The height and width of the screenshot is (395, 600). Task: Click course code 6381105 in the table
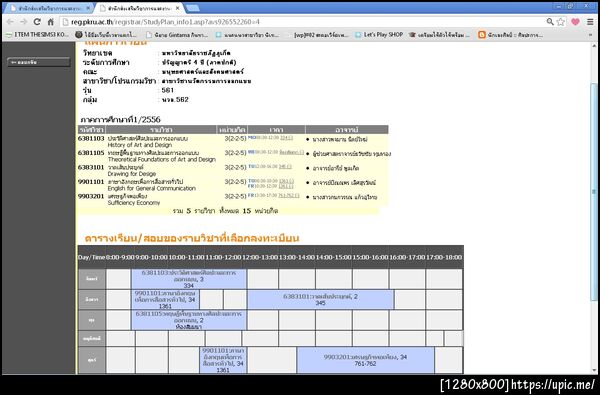tap(91, 153)
